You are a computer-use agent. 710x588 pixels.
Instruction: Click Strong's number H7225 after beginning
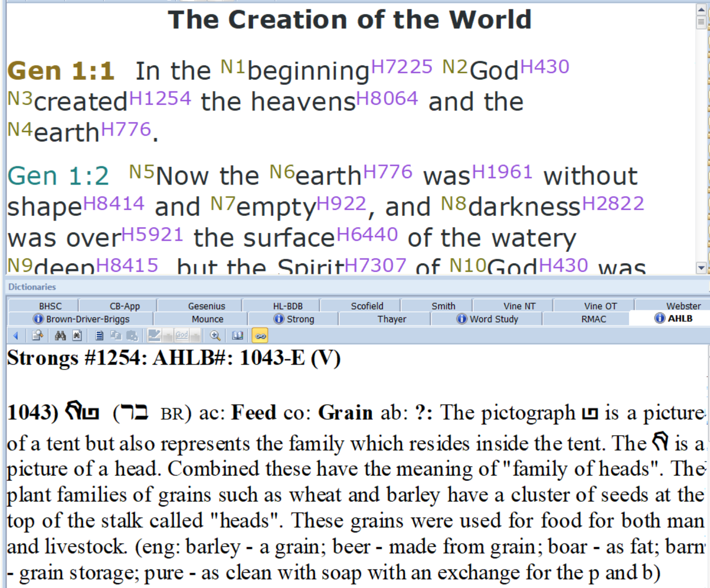[401, 67]
